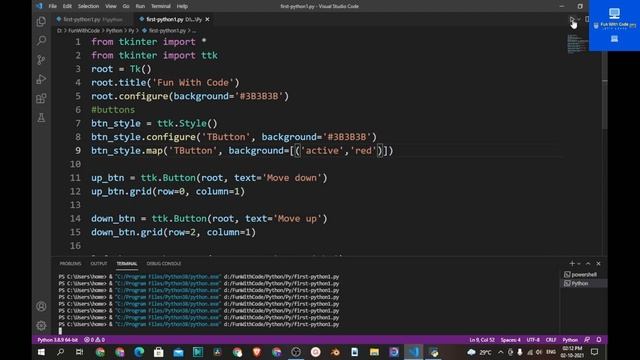Open first-python1.py breadcrumb symbol list

click(x=164, y=31)
